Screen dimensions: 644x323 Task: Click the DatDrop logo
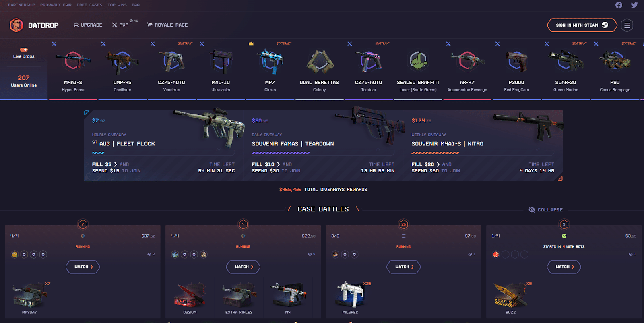click(x=34, y=25)
